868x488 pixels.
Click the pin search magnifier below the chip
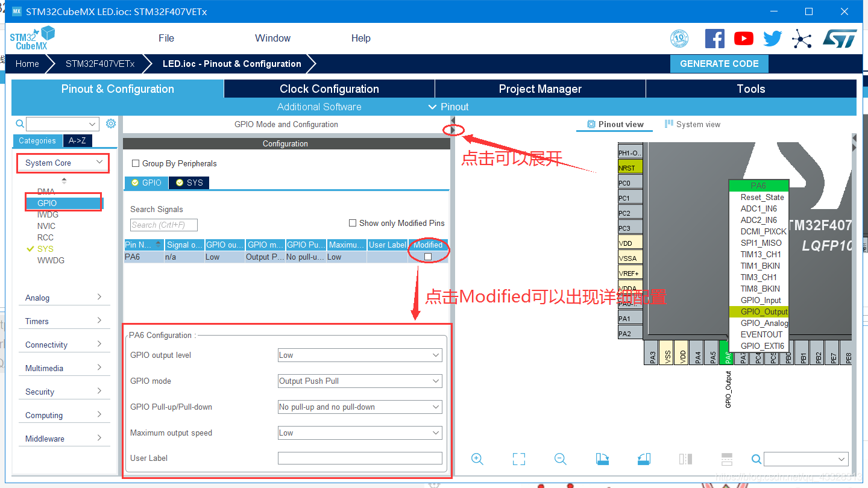pyautogui.click(x=756, y=459)
